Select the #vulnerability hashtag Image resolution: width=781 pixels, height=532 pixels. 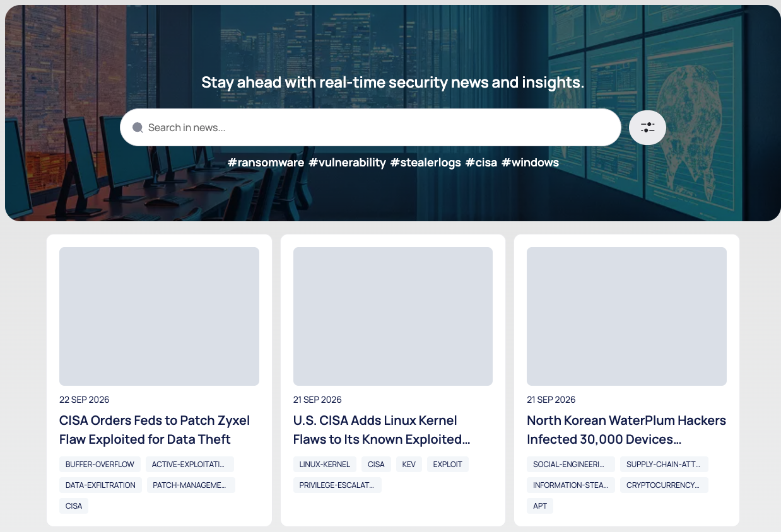347,163
